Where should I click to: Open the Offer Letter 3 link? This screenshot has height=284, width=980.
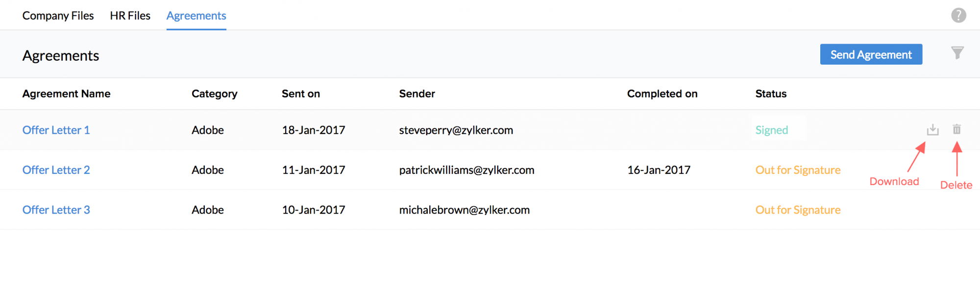click(x=56, y=210)
